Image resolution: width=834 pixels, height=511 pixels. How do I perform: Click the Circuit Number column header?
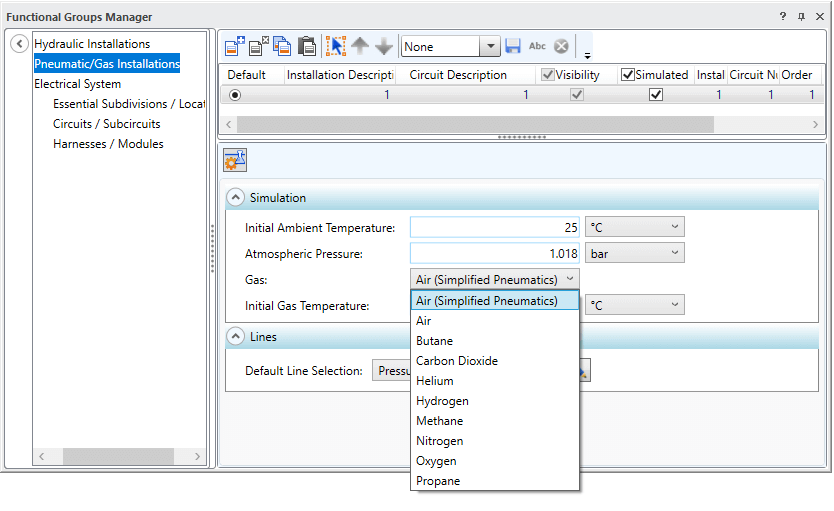(753, 75)
